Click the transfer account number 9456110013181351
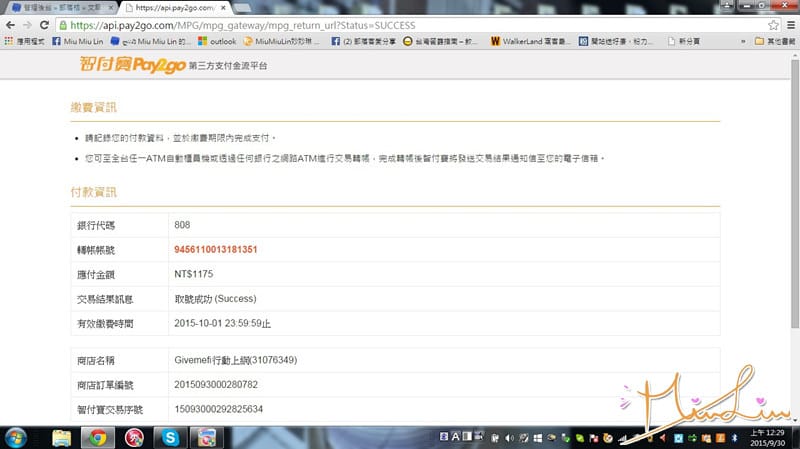800x449 pixels. pyautogui.click(x=216, y=249)
